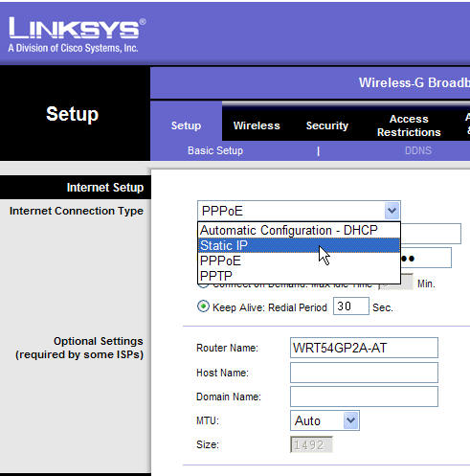Click the MTU Size field
The width and height of the screenshot is (470, 476).
[x=311, y=444]
